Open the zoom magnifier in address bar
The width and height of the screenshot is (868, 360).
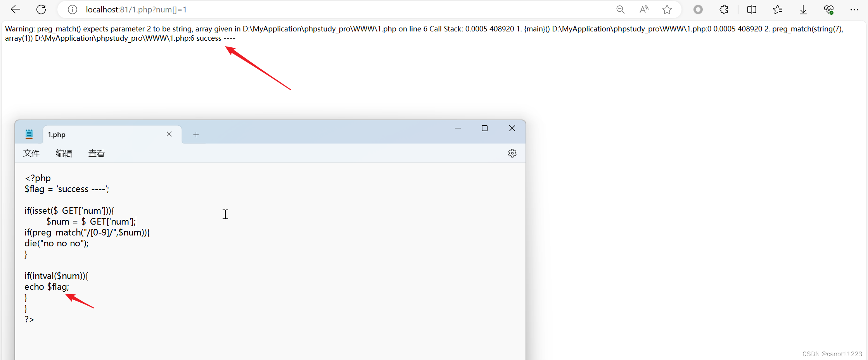click(621, 10)
